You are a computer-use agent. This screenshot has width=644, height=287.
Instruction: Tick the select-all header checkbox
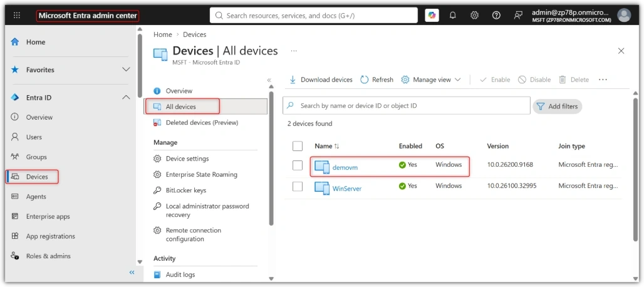click(x=298, y=146)
